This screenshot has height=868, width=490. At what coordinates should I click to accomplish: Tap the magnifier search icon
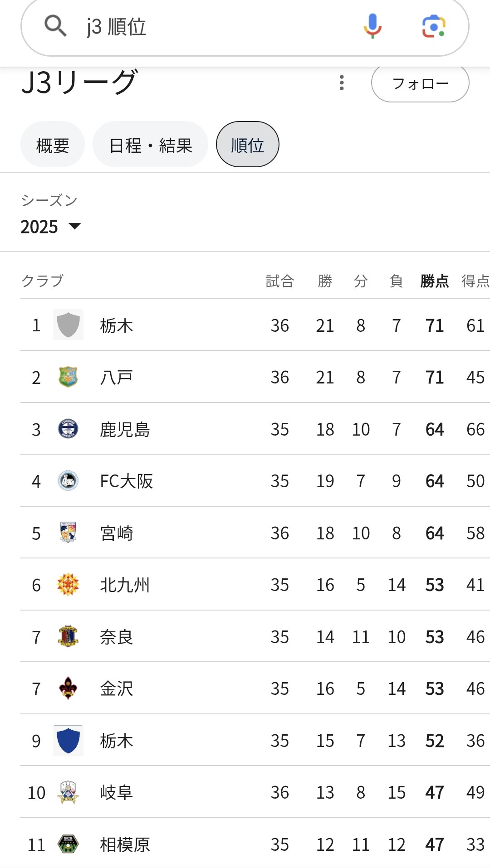point(55,26)
